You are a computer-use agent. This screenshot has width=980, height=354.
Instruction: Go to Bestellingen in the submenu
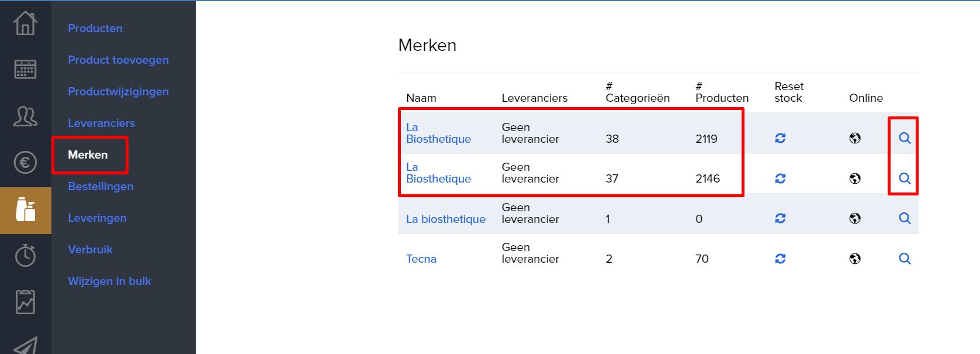(101, 186)
